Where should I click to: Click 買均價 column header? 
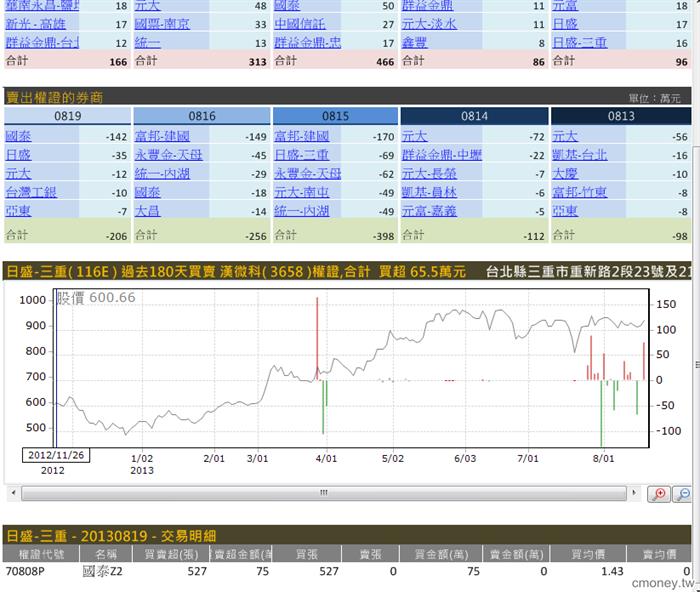click(588, 554)
